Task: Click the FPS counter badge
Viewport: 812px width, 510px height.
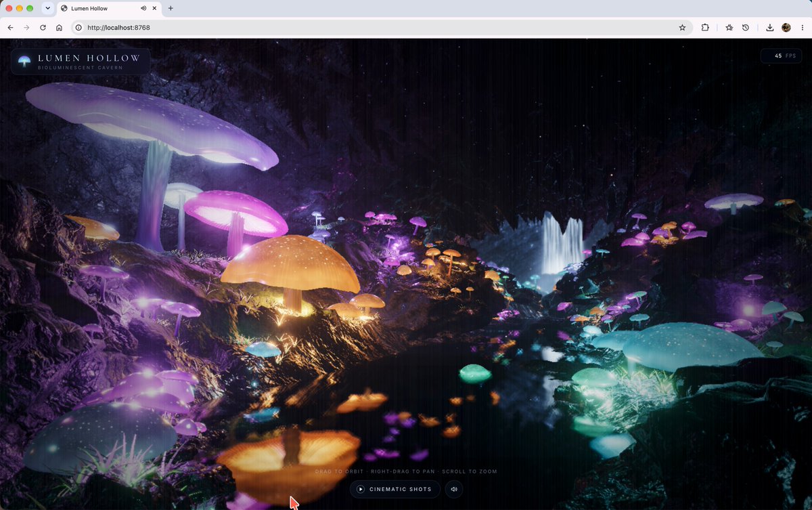Action: click(782, 56)
